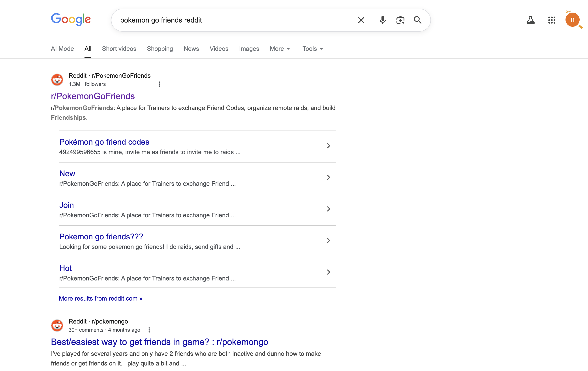
Task: Click the snippet Looking for some pokemon go friends
Action: point(150,247)
